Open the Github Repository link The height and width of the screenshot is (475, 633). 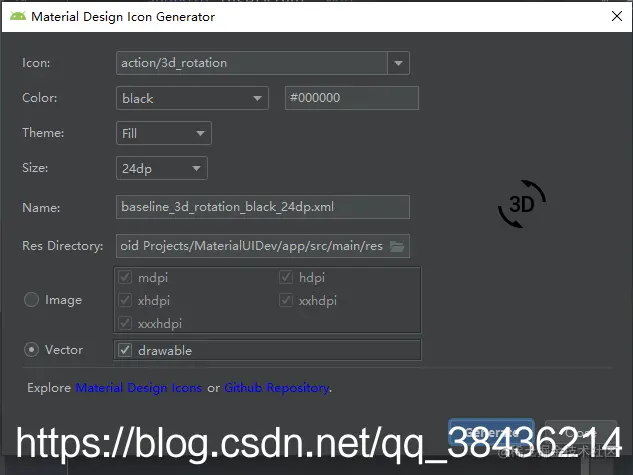pyautogui.click(x=277, y=388)
